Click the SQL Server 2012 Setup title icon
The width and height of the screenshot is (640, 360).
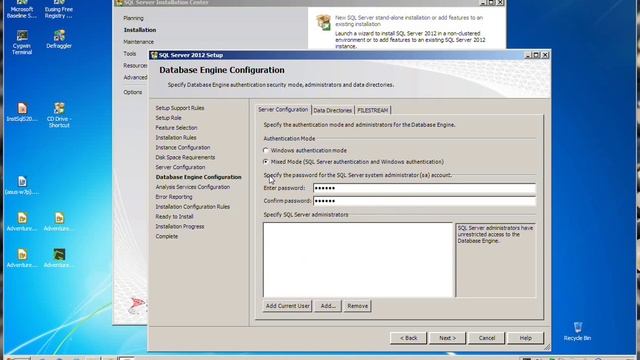click(154, 55)
